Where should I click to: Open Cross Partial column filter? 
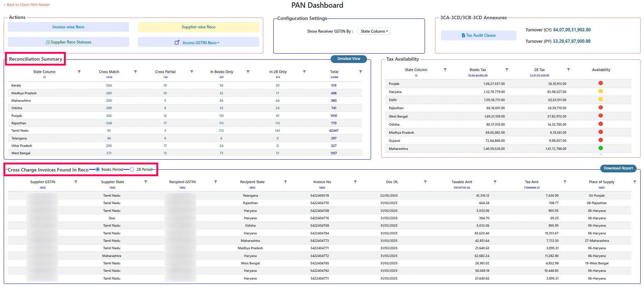(x=192, y=72)
